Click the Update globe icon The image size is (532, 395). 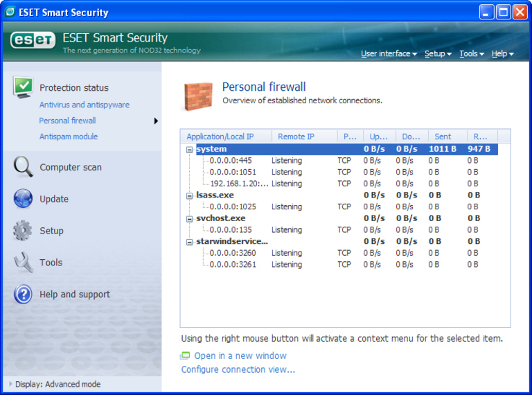point(23,198)
